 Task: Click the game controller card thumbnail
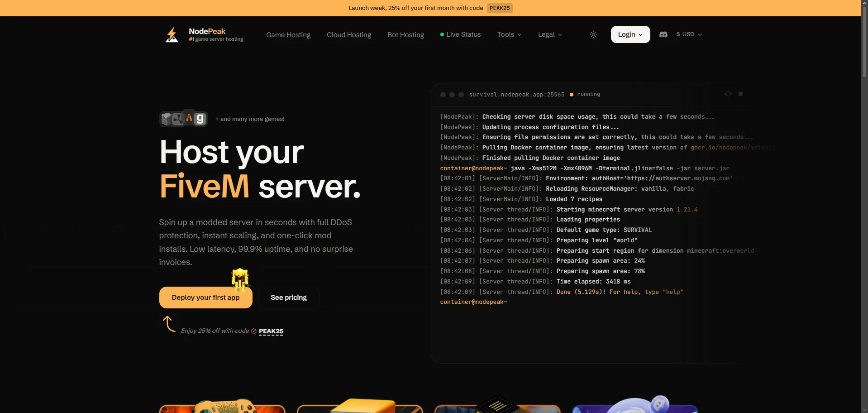click(222, 406)
